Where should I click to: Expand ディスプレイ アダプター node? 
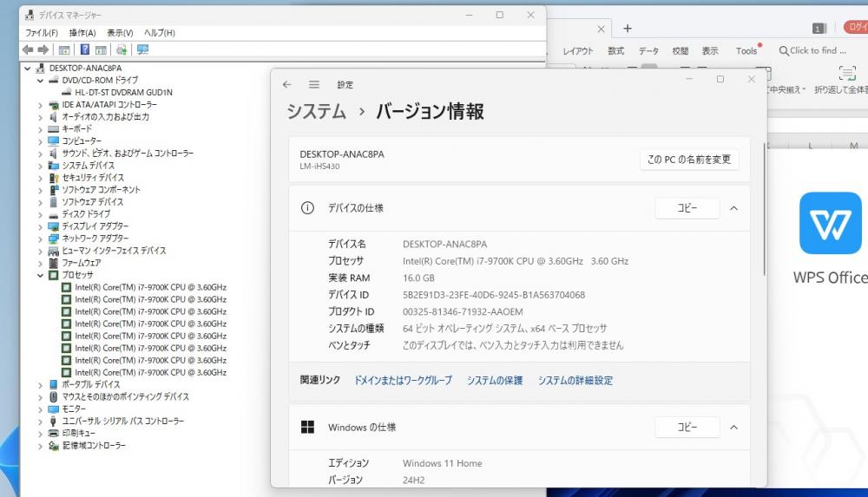tap(41, 227)
